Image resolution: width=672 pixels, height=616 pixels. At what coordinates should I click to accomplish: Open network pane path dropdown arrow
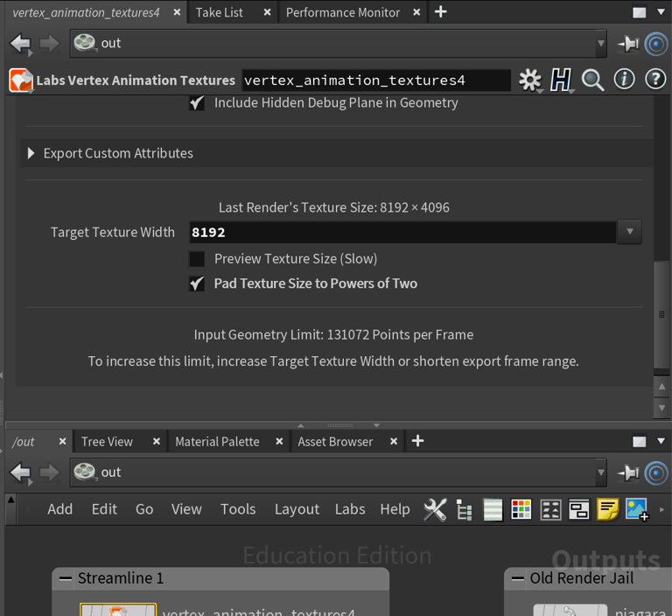click(x=600, y=472)
